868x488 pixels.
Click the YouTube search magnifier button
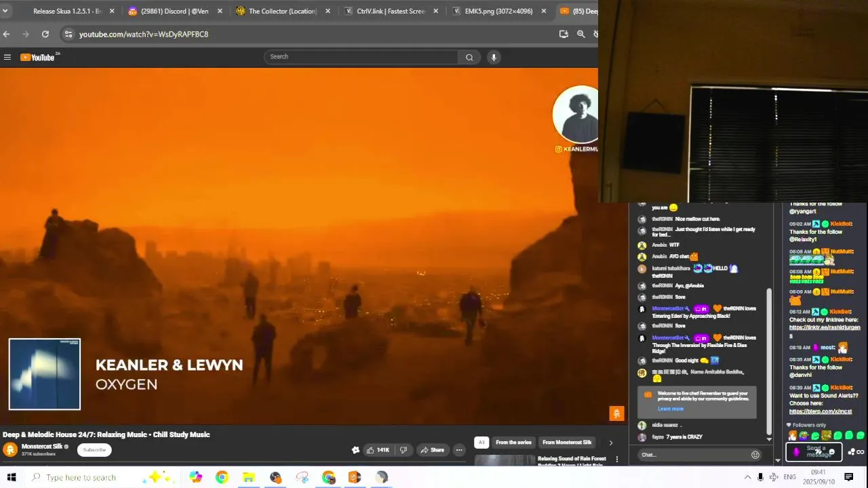(469, 58)
